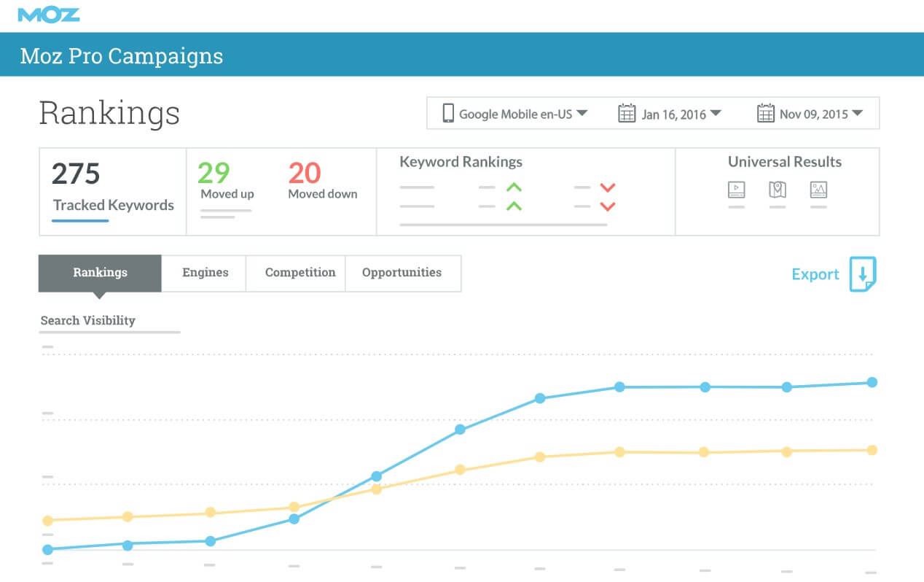The image size is (924, 582).
Task: Click the last blue data point on chart
Action: 872,382
